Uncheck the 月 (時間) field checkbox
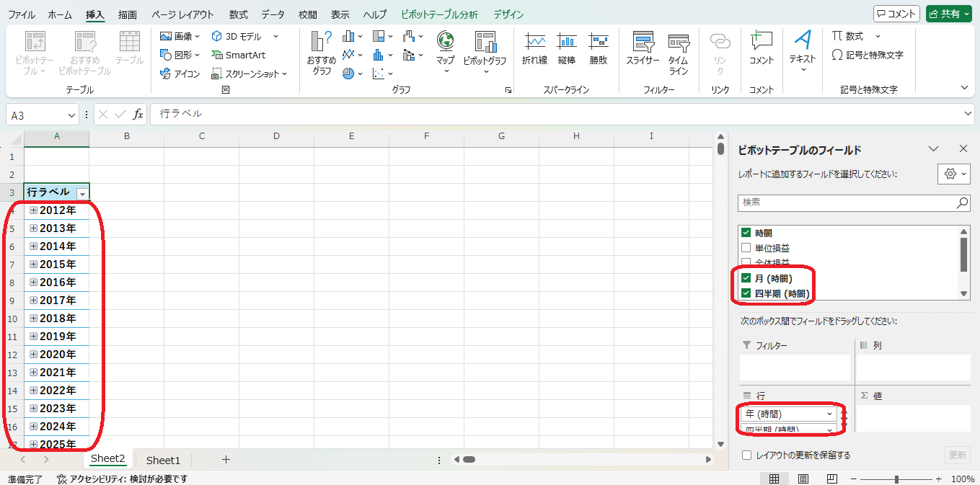Screen dimensions: 980x485 point(746,278)
